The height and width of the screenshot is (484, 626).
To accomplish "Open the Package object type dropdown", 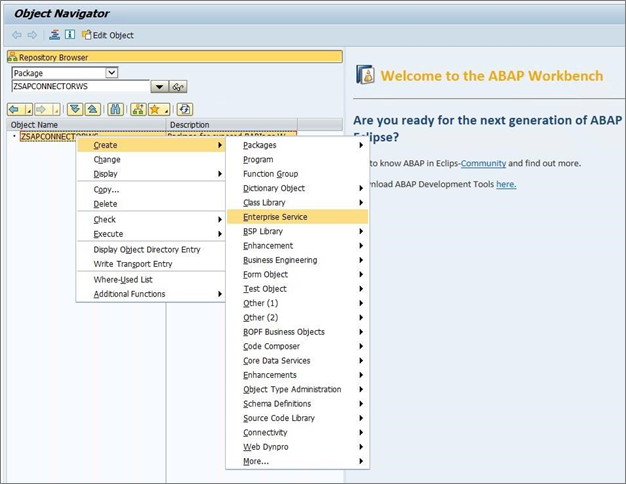I will pyautogui.click(x=111, y=73).
